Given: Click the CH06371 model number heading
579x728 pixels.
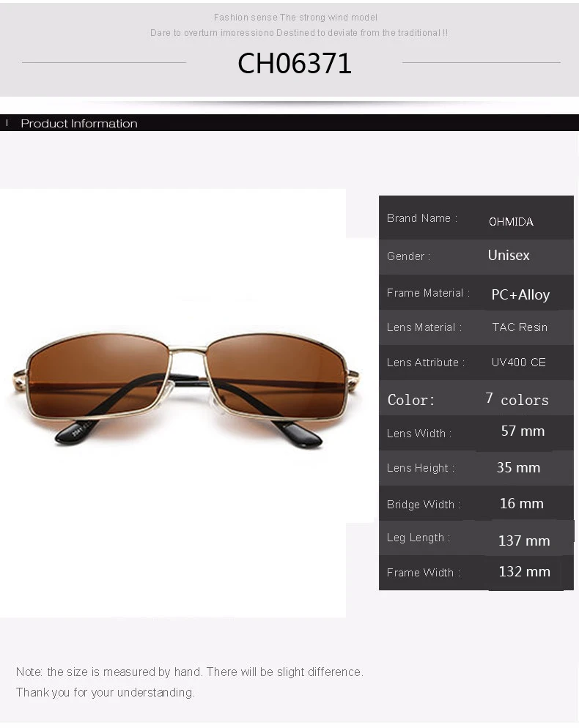Looking at the screenshot, I should tap(294, 63).
